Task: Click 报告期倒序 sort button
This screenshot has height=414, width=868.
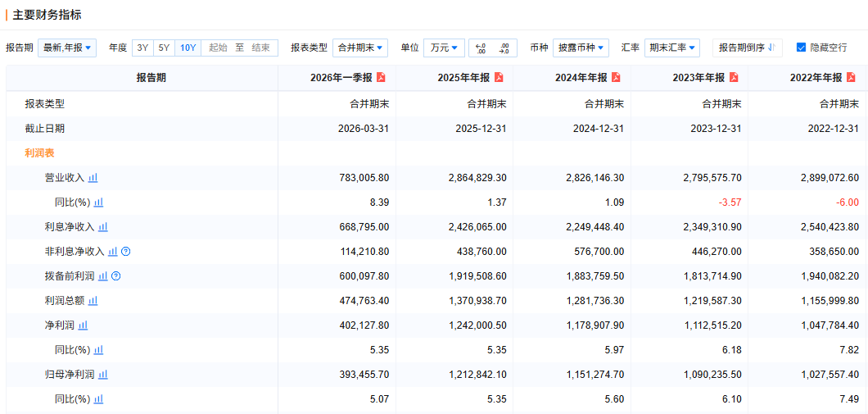Action: coord(748,48)
